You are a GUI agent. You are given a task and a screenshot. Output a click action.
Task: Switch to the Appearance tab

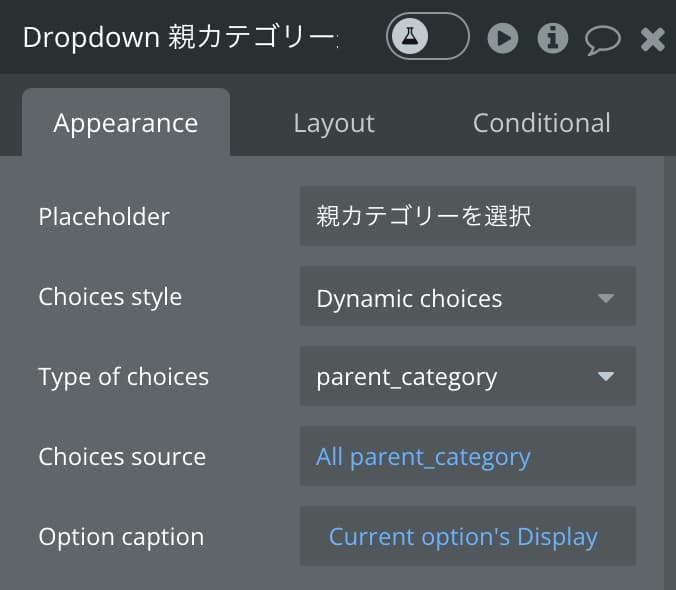(126, 123)
